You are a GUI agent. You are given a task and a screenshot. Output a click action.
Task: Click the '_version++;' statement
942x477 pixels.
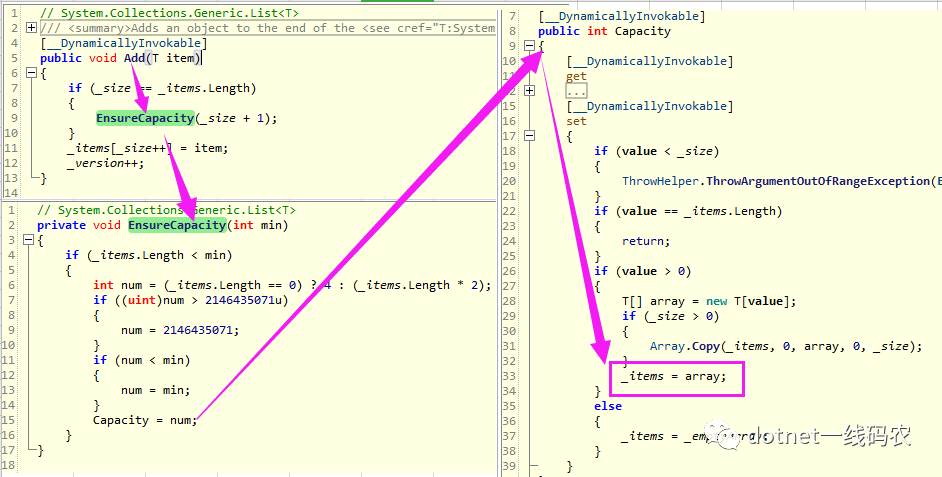coord(106,163)
